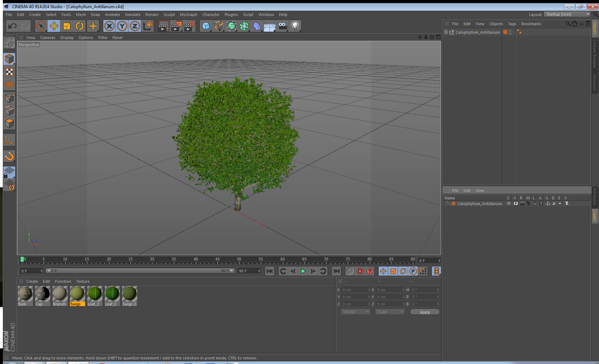Expand the Calophyllum_Antillanum object tree

(446, 32)
